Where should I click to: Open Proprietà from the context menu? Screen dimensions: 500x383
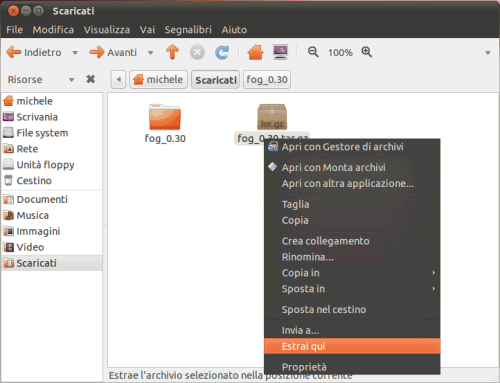tap(352, 367)
